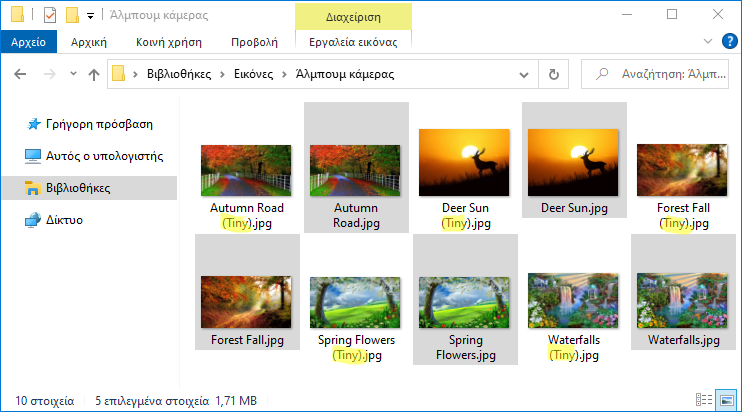Image resolution: width=742 pixels, height=412 pixels.
Task: Click the file name Waterfalls.jpg
Action: coord(683,340)
